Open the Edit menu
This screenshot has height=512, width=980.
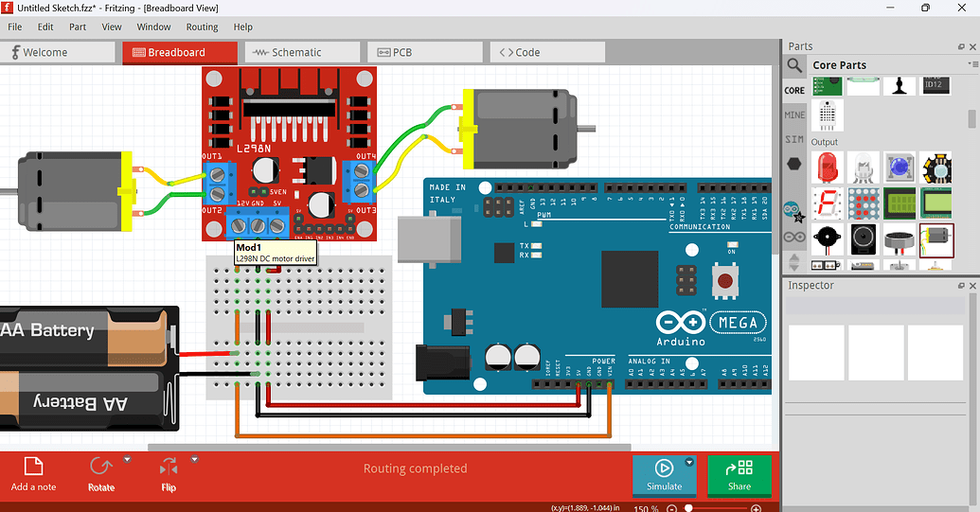tap(45, 26)
